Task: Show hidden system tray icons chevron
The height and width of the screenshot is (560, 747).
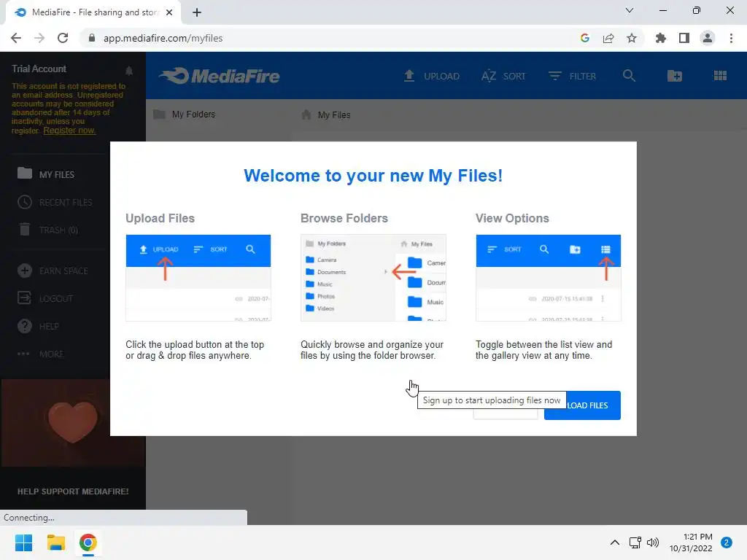Action: click(x=615, y=542)
